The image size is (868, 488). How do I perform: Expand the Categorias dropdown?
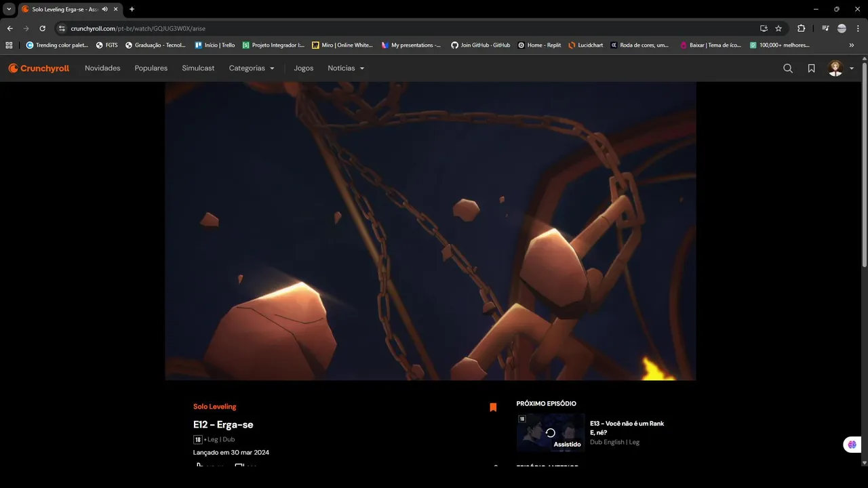click(x=252, y=68)
